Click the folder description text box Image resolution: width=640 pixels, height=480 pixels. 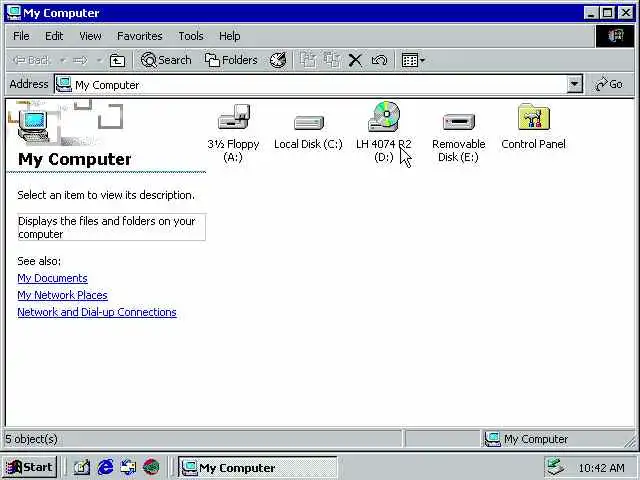(x=111, y=227)
